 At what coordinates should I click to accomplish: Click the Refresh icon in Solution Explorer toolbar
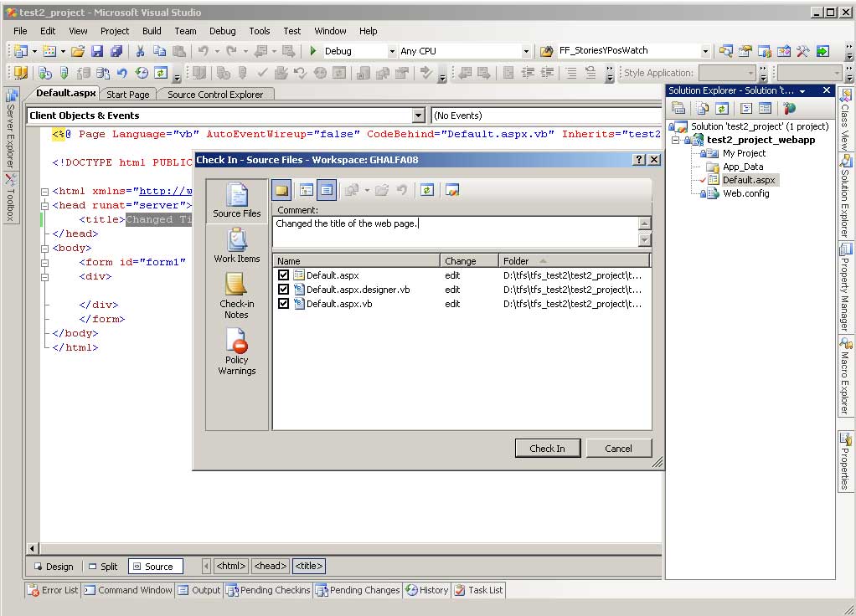tap(722, 109)
